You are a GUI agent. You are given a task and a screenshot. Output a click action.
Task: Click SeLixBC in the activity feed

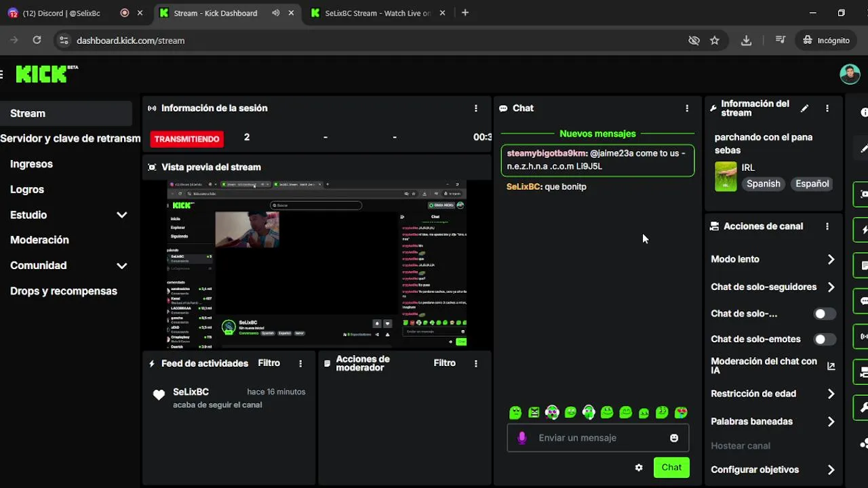[x=191, y=392]
